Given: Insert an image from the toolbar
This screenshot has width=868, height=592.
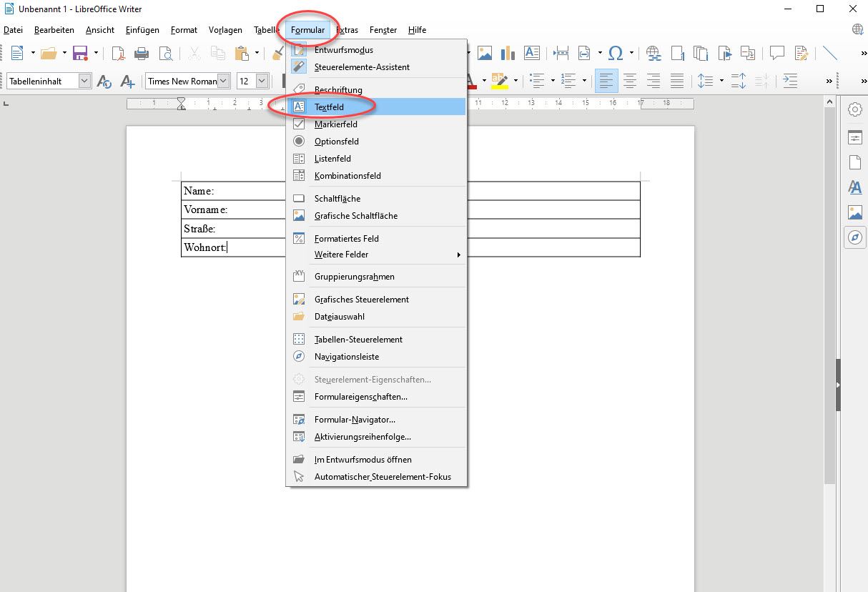Looking at the screenshot, I should tap(485, 53).
